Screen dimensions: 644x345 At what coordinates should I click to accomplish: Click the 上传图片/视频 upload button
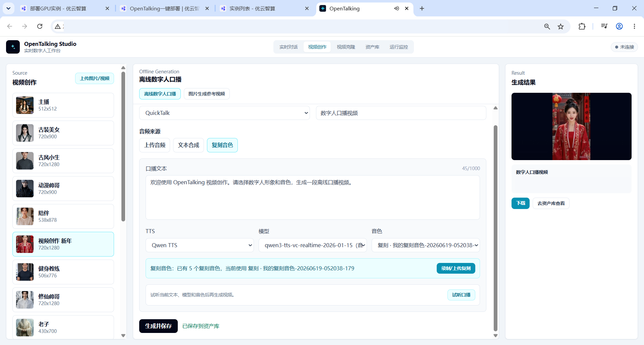pos(95,78)
